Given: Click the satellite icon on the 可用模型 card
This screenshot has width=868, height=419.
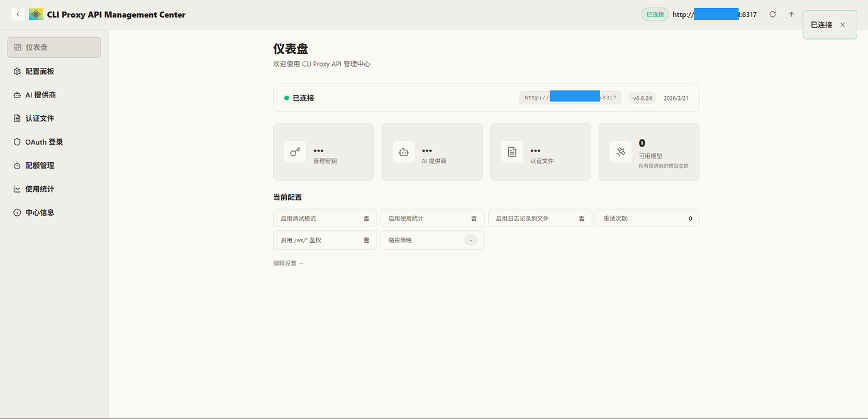Looking at the screenshot, I should 621,152.
